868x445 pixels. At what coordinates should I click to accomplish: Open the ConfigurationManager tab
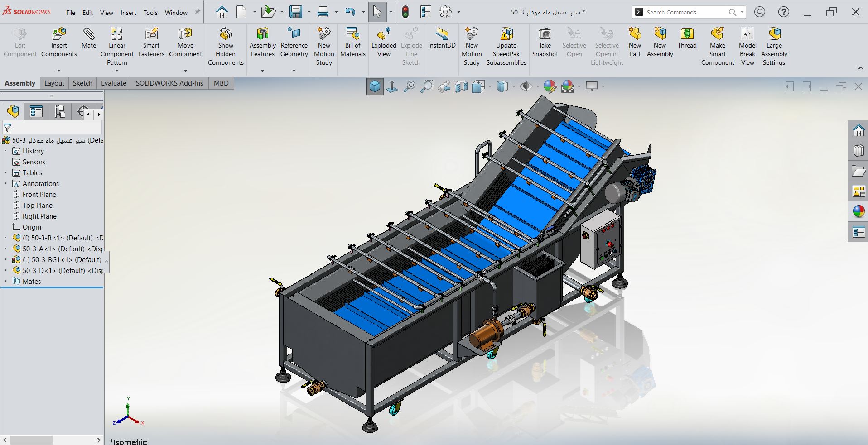(x=60, y=111)
